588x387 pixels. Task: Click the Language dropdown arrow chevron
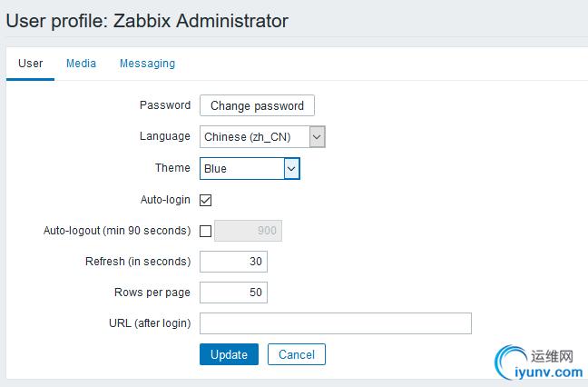[317, 136]
